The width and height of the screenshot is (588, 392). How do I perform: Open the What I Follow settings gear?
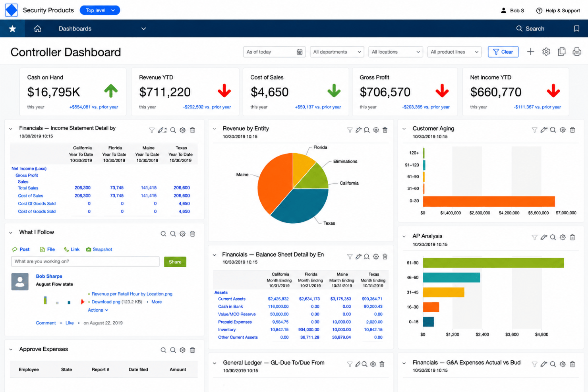(182, 234)
